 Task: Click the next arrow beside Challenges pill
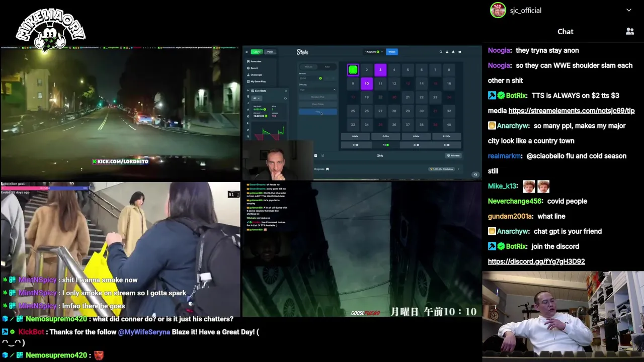(x=459, y=169)
